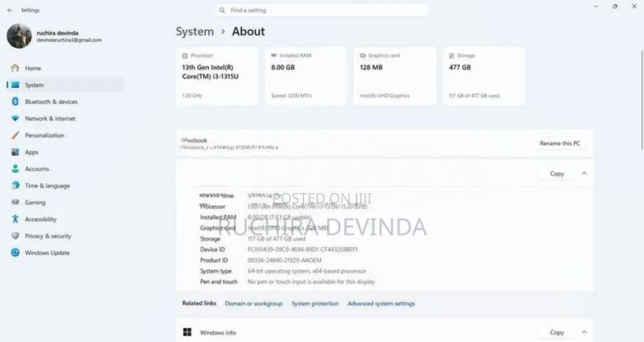Open Time & language globe icon
644x342 pixels.
click(15, 186)
